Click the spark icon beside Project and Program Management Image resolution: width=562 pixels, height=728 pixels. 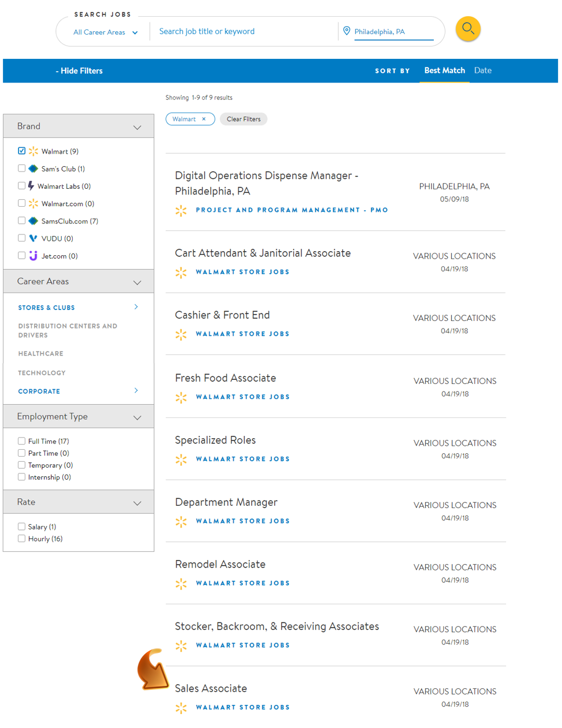pos(181,211)
